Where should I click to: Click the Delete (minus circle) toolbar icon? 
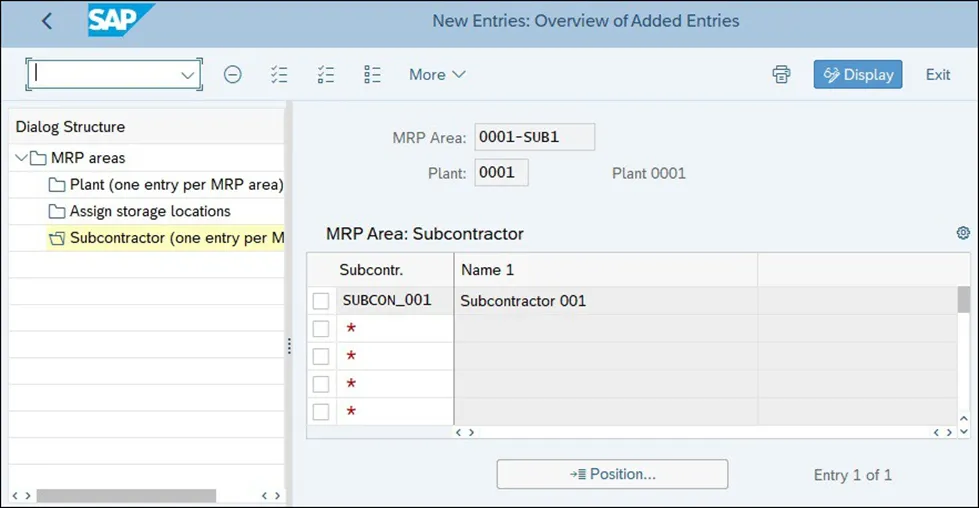coord(232,74)
